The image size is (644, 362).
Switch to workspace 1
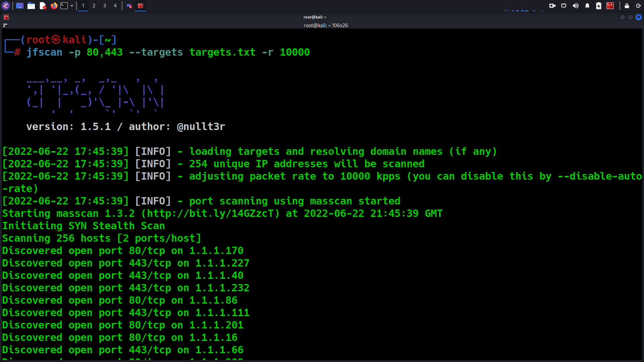pyautogui.click(x=83, y=6)
